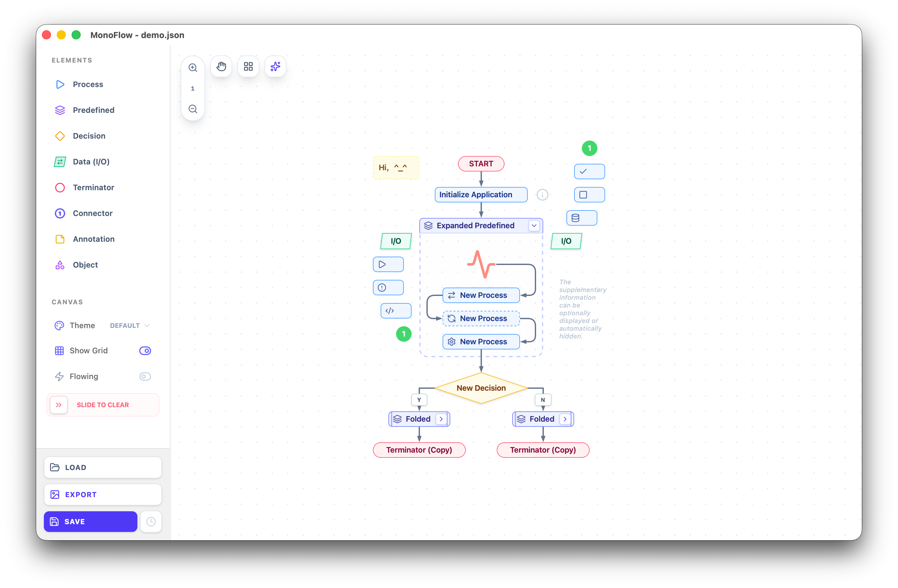Click the info icon beside Initialize Application
The height and width of the screenshot is (588, 898).
(x=542, y=195)
